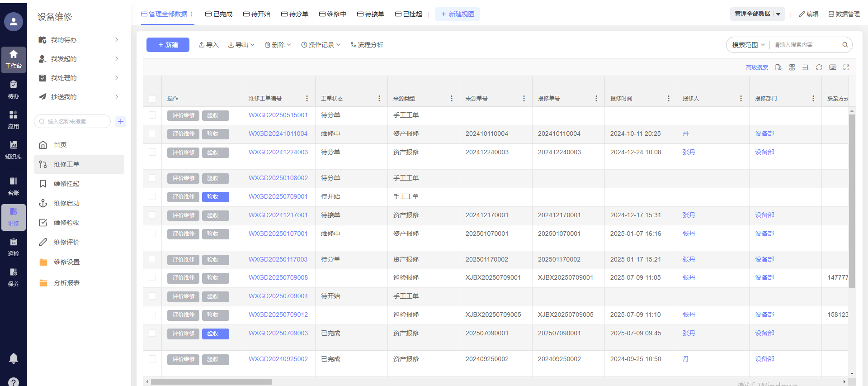Select checkbox for WXGD20250709003 row
Image resolution: width=868 pixels, height=386 pixels.
(x=152, y=333)
